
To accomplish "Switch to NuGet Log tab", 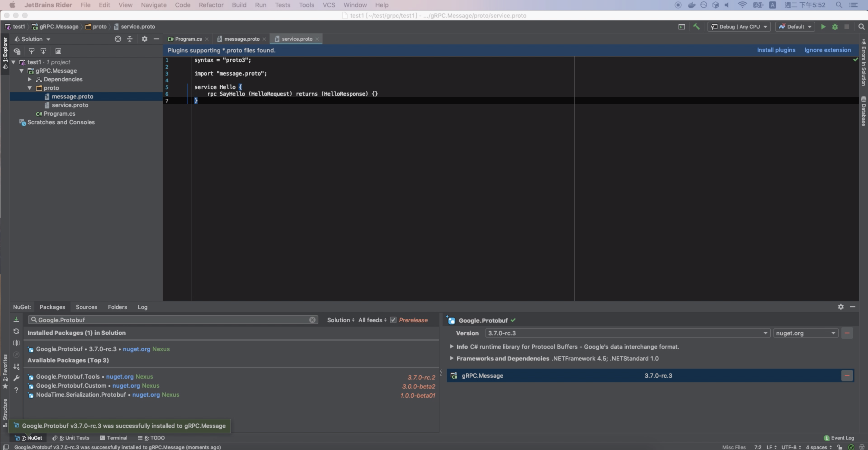I will point(142,307).
